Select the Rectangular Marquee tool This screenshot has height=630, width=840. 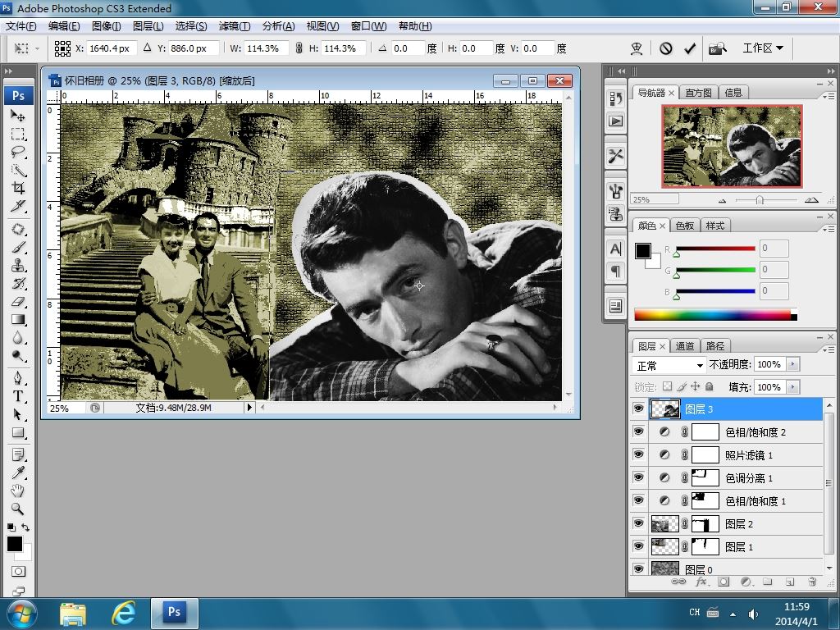click(18, 134)
